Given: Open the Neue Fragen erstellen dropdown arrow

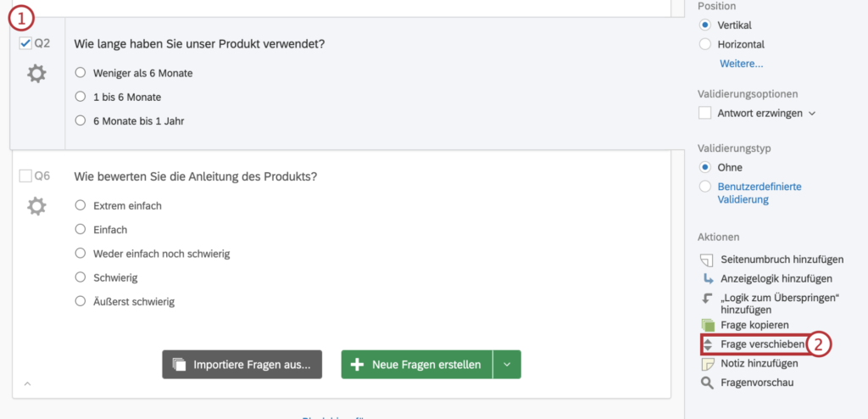Looking at the screenshot, I should click(507, 365).
